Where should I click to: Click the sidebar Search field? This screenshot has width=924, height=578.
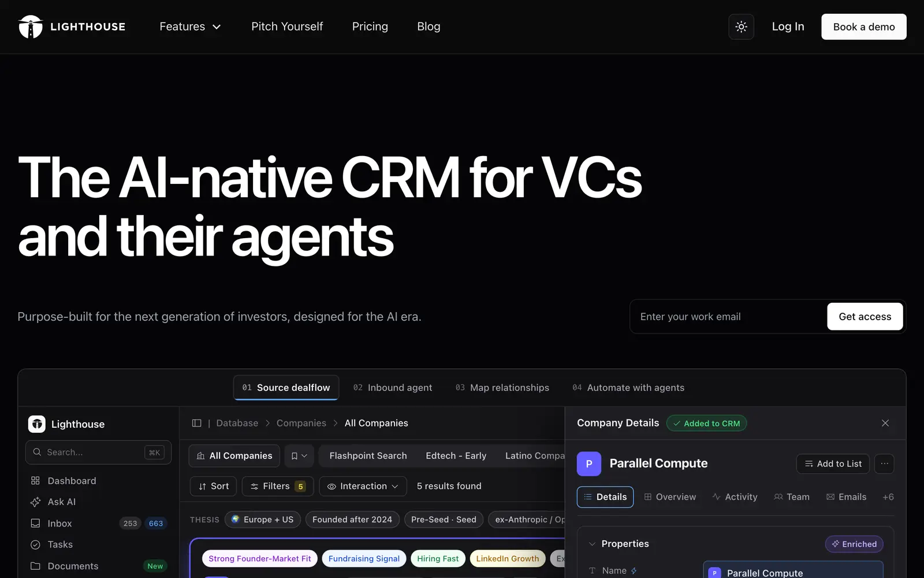tap(98, 452)
